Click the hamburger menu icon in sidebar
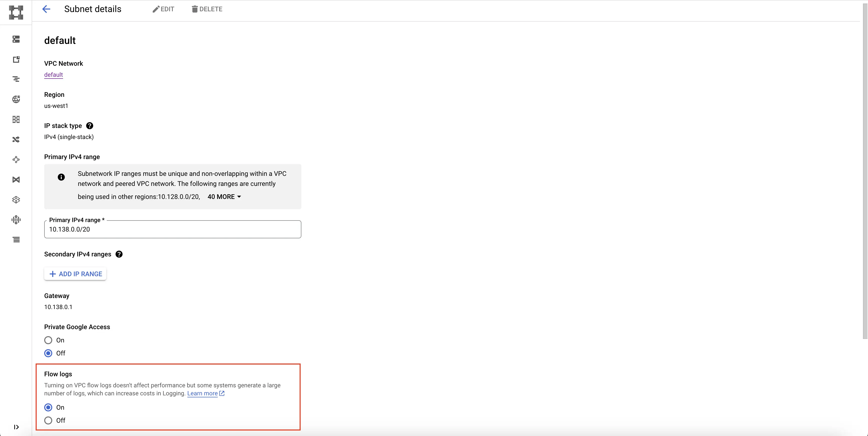868x436 pixels. coord(16,240)
